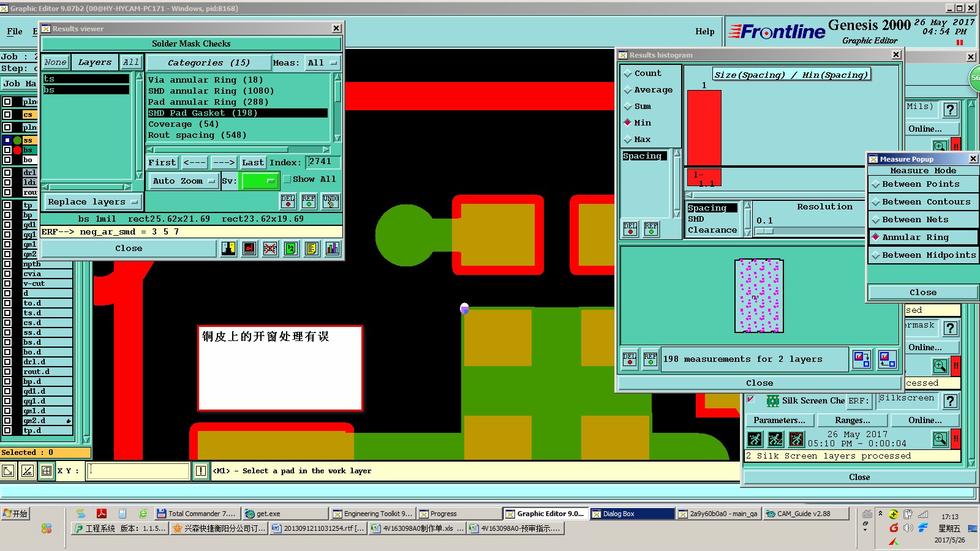Choose Between Contours measure mode

click(x=923, y=202)
